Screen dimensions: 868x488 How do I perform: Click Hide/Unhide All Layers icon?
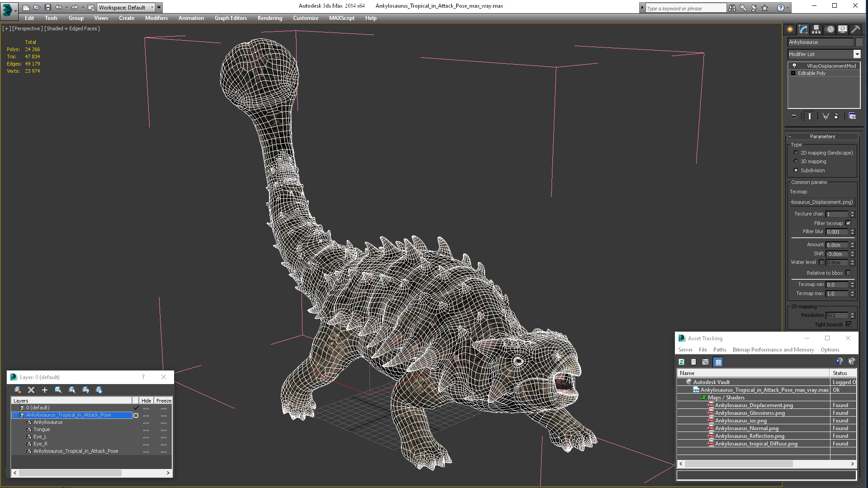point(85,390)
